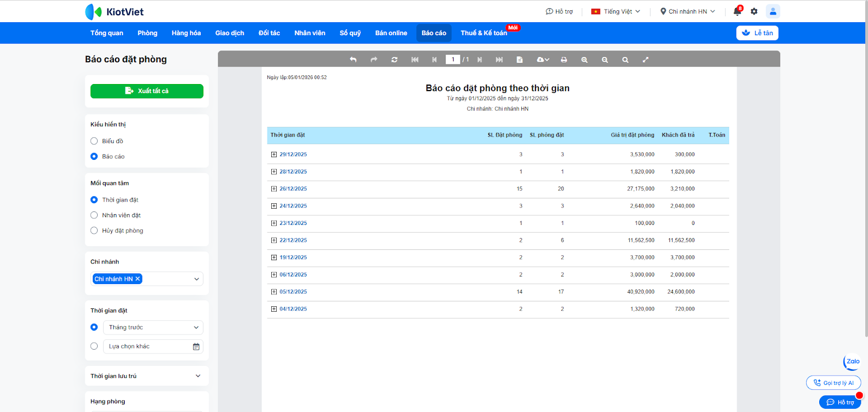Screen dimensions: 868x412
Task: Click the redo arrow in report toolbar
Action: pyautogui.click(x=374, y=60)
